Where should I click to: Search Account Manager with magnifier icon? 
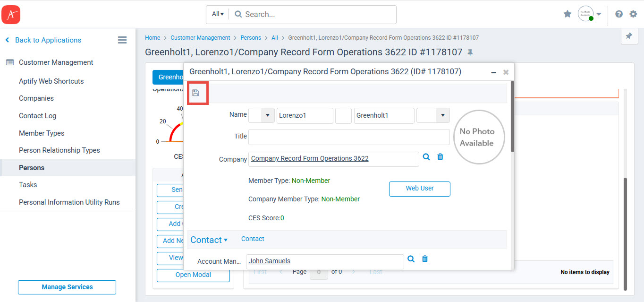(411, 259)
